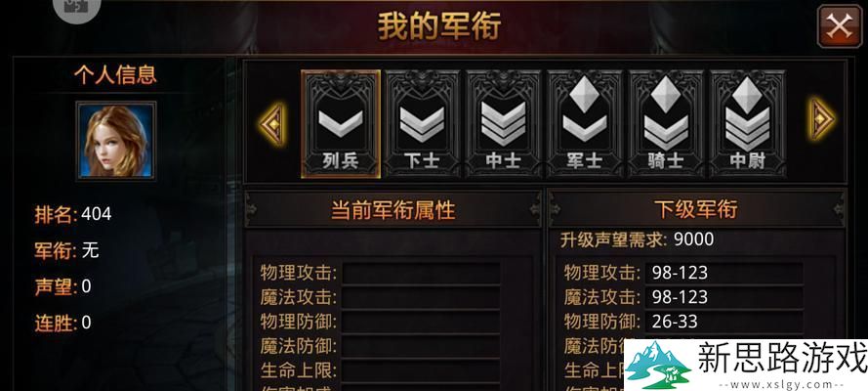Click the 物理防御 26-33 value field
868x391 pixels.
click(x=724, y=322)
